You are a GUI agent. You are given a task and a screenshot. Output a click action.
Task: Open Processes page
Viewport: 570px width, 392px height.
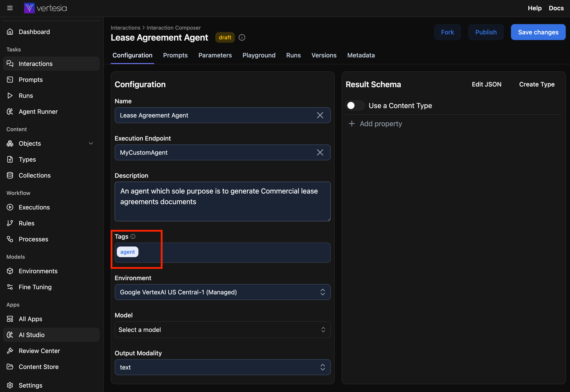pos(51,239)
